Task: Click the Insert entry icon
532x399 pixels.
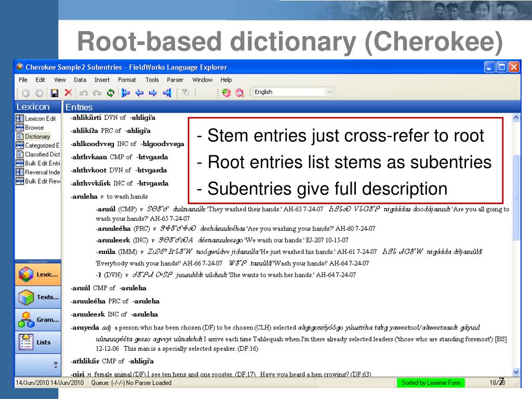Action: point(227,92)
